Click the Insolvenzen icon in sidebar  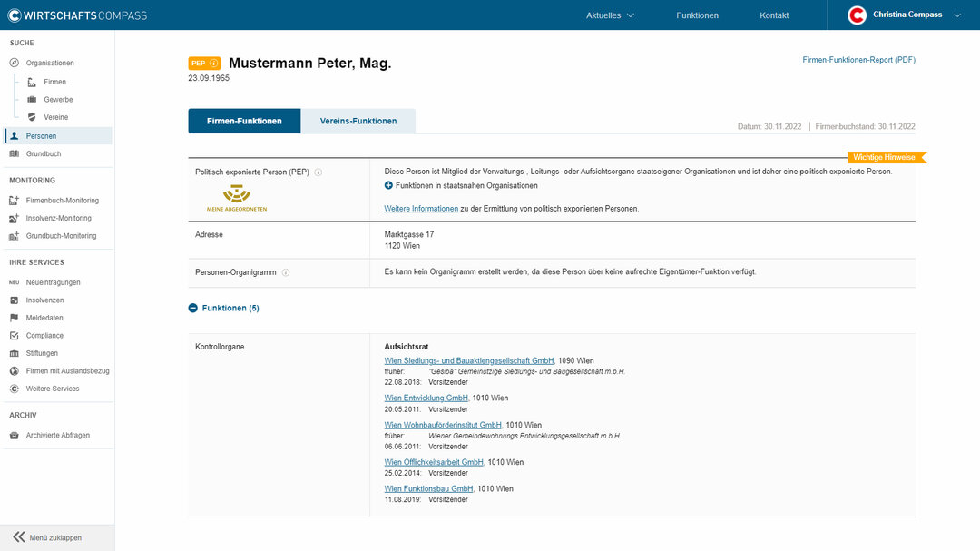click(15, 300)
